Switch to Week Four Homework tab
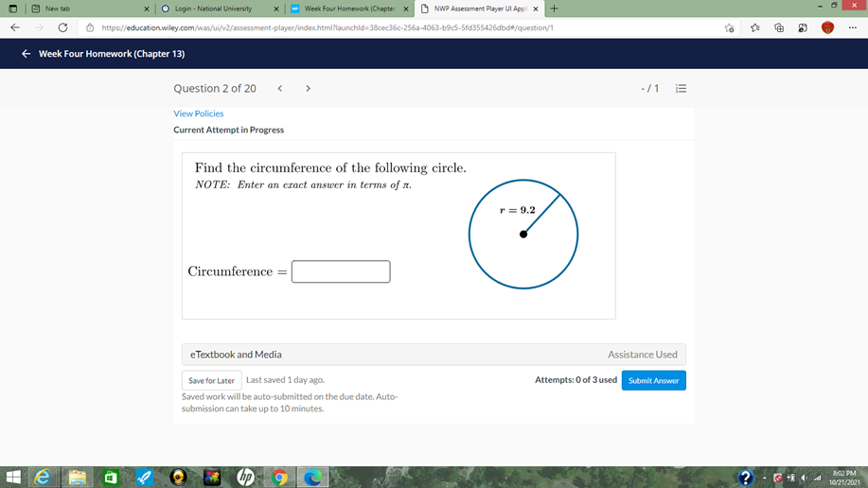Image resolution: width=868 pixels, height=488 pixels. (349, 9)
